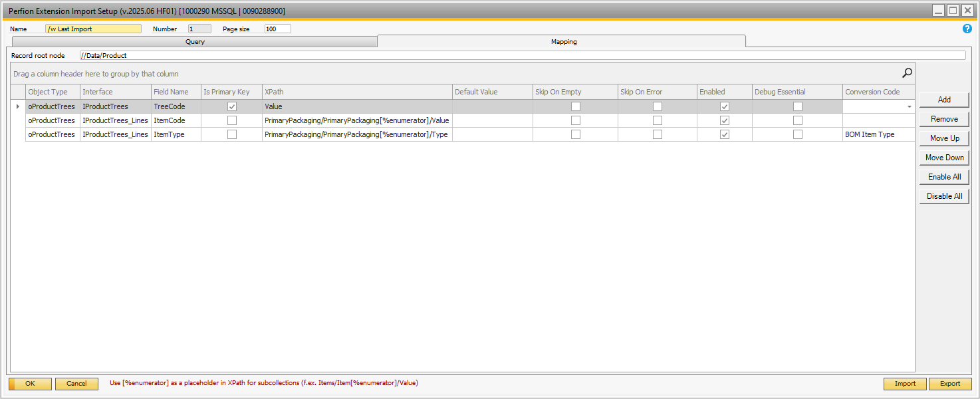Image resolution: width=980 pixels, height=399 pixels.
Task: Sort by Is Primary Key column header
Action: (231, 92)
